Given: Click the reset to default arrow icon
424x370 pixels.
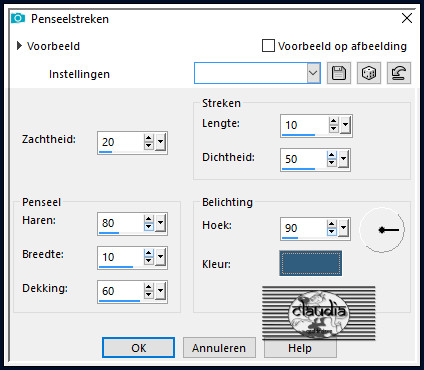Looking at the screenshot, I should coord(399,73).
